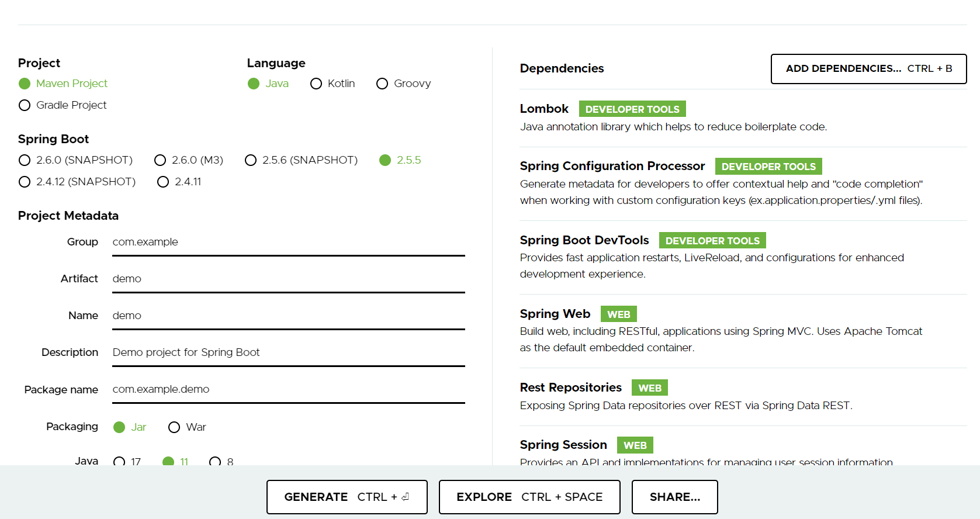Edit the Package name input field
The height and width of the screenshot is (519, 980).
pos(289,390)
